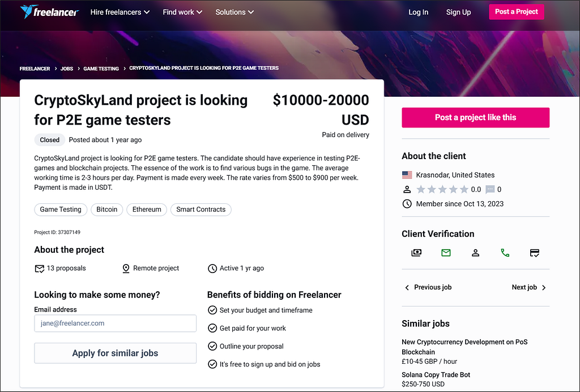This screenshot has width=580, height=392.
Task: Click 13 proposals text
Action: click(x=66, y=268)
